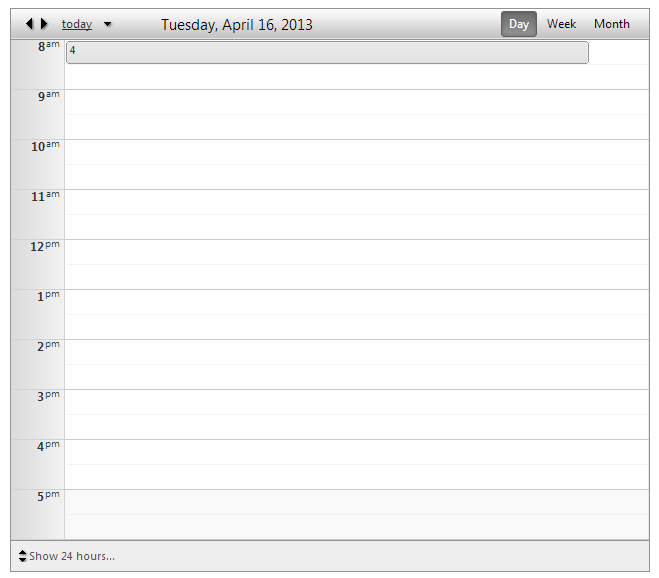Viewport: 659px width, 578px height.
Task: Switch to Week view
Action: 561,24
